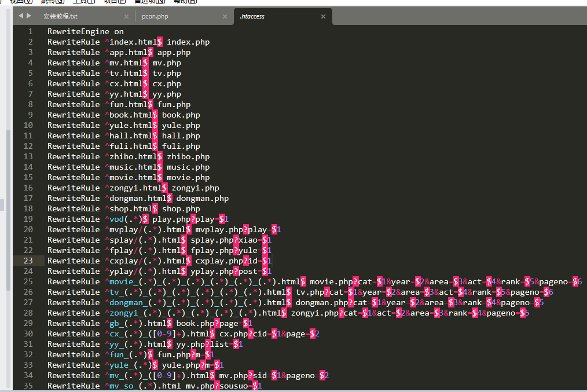Click 'zongyi.php?cat=$1' on line 28
This screenshot has height=392, width=587.
[331, 313]
